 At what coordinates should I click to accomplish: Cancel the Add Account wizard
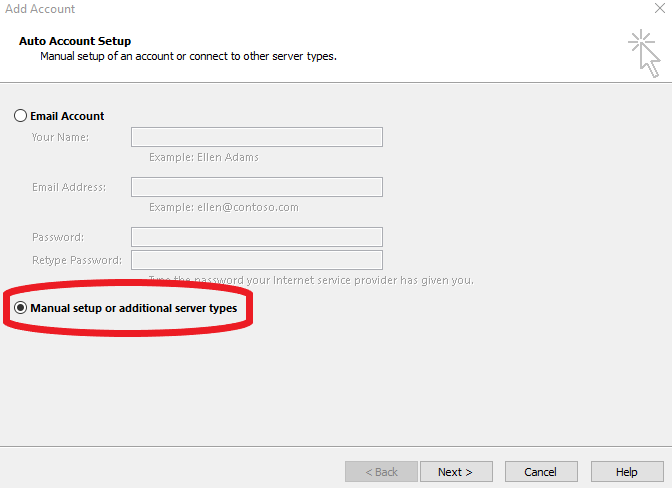[x=541, y=471]
